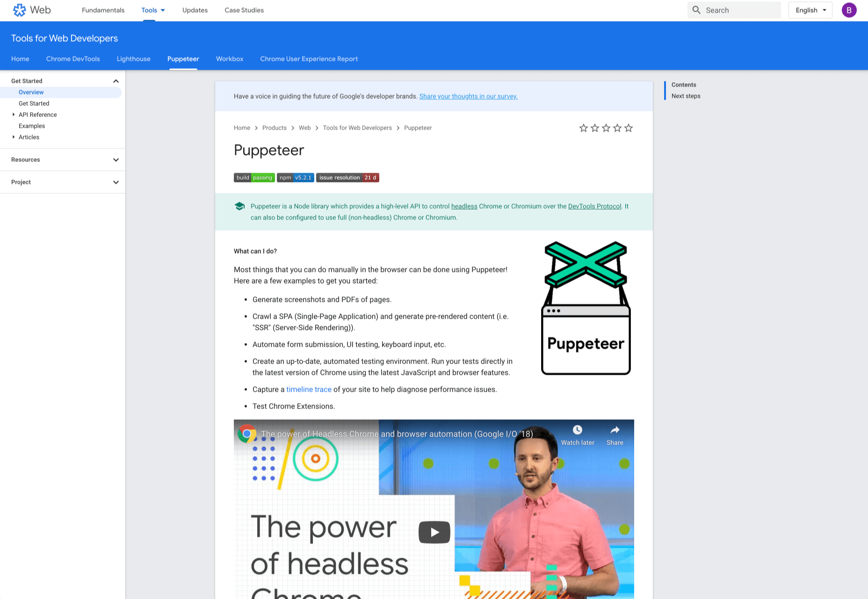Click the Watch later clock icon

(578, 430)
